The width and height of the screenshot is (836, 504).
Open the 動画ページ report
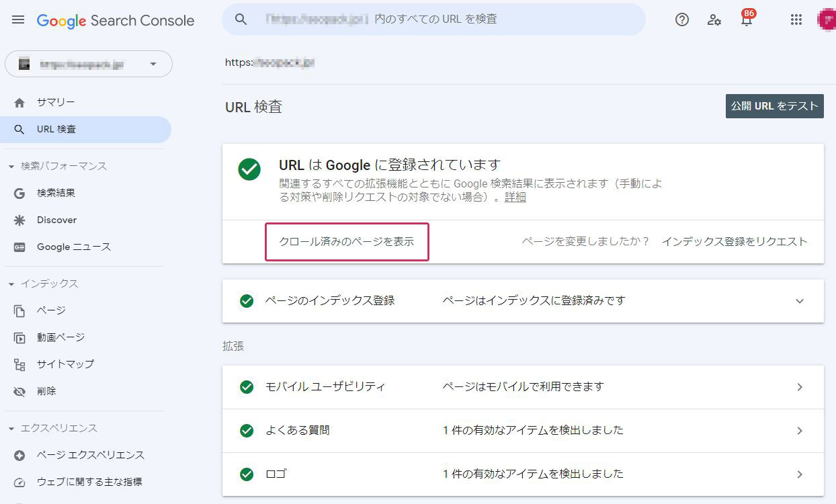click(x=60, y=337)
